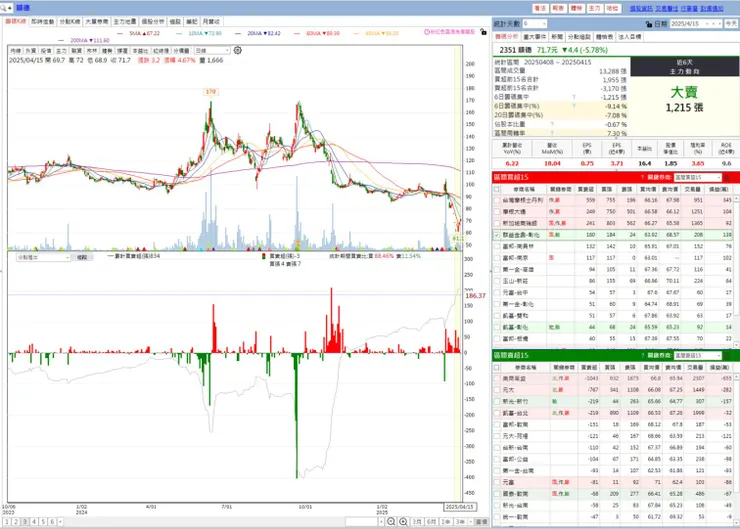
Task: Tick the checkbox of the 買賣超 241 row
Action: [x=496, y=223]
